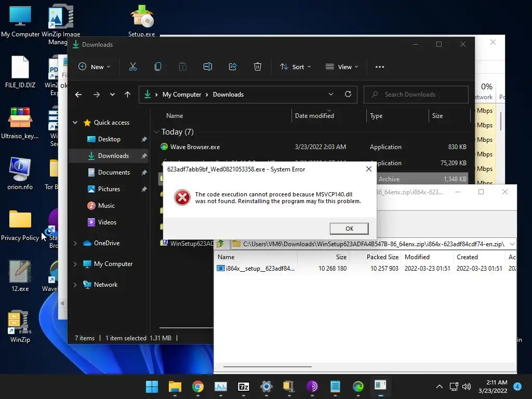Open the See more ellipsis menu
The image size is (532, 399).
pos(380,67)
